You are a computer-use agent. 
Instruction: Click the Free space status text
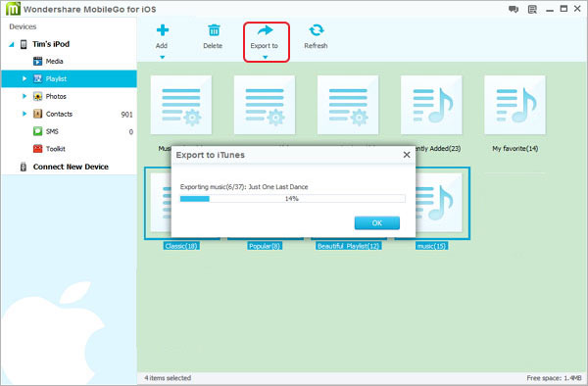554,378
